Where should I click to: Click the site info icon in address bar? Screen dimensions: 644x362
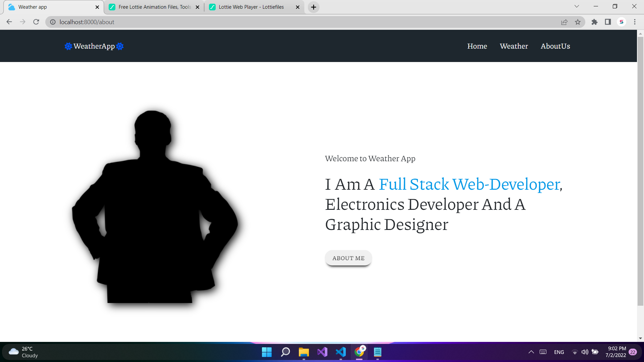(53, 22)
